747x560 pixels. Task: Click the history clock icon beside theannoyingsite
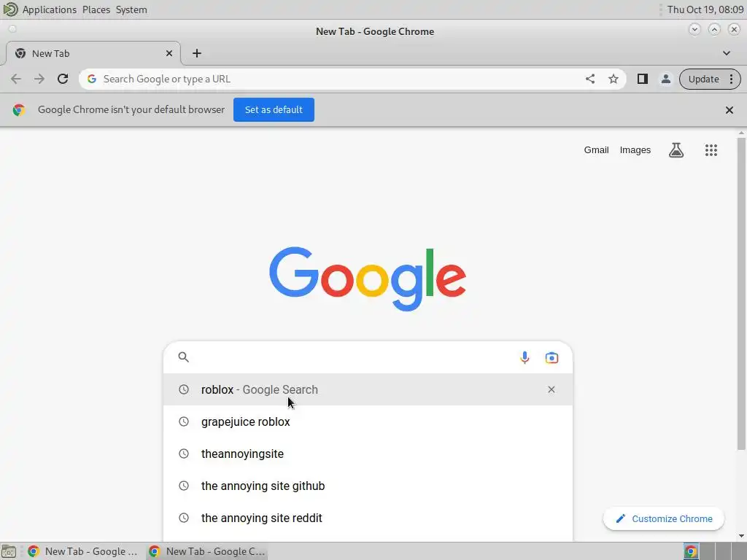183,454
